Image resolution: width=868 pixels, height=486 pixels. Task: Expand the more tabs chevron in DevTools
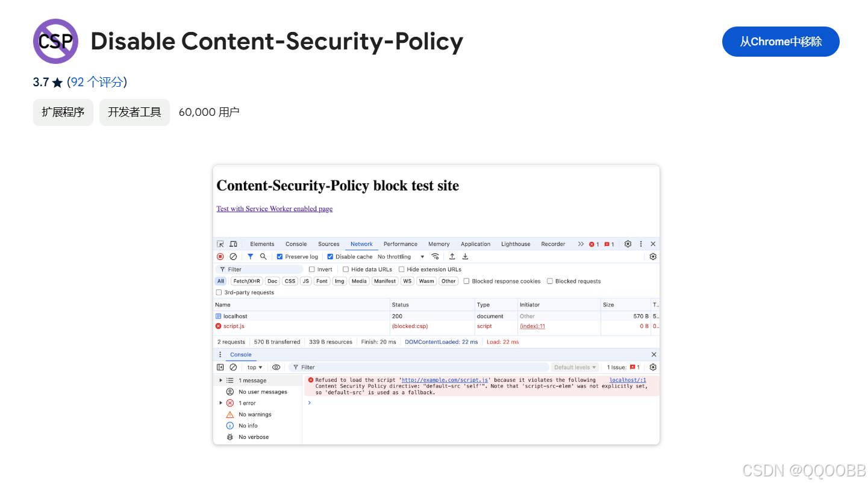pyautogui.click(x=581, y=244)
